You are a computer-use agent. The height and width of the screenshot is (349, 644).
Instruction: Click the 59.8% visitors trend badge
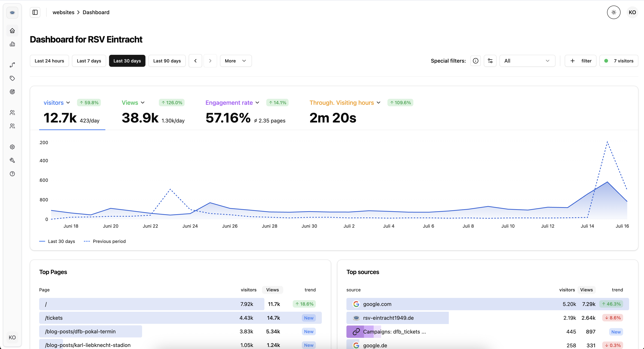tap(89, 103)
